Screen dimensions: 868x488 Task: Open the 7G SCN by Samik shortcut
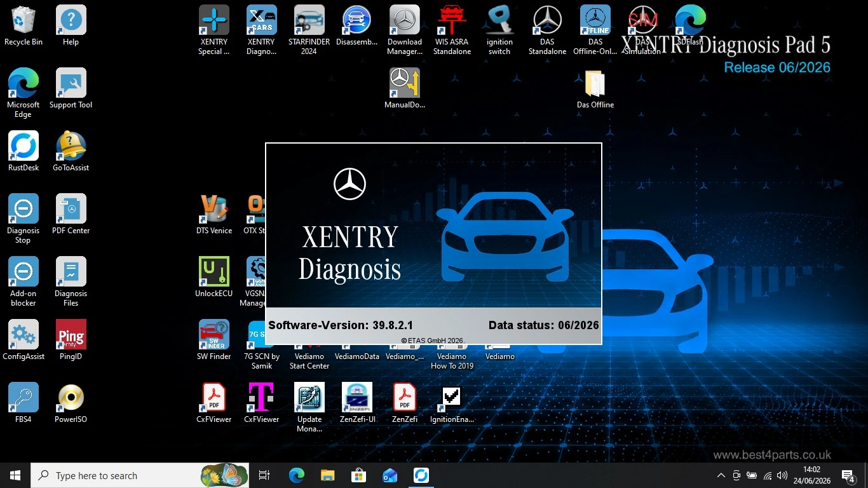pyautogui.click(x=262, y=345)
